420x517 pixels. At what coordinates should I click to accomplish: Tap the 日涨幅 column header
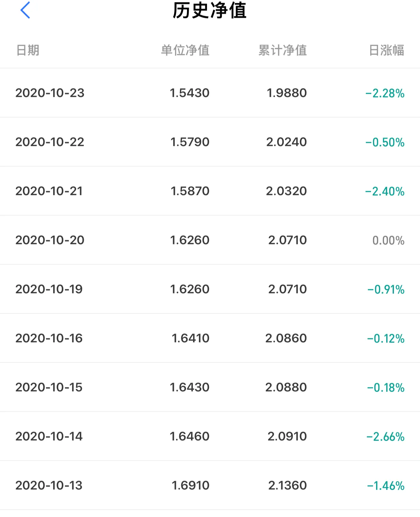(x=387, y=50)
